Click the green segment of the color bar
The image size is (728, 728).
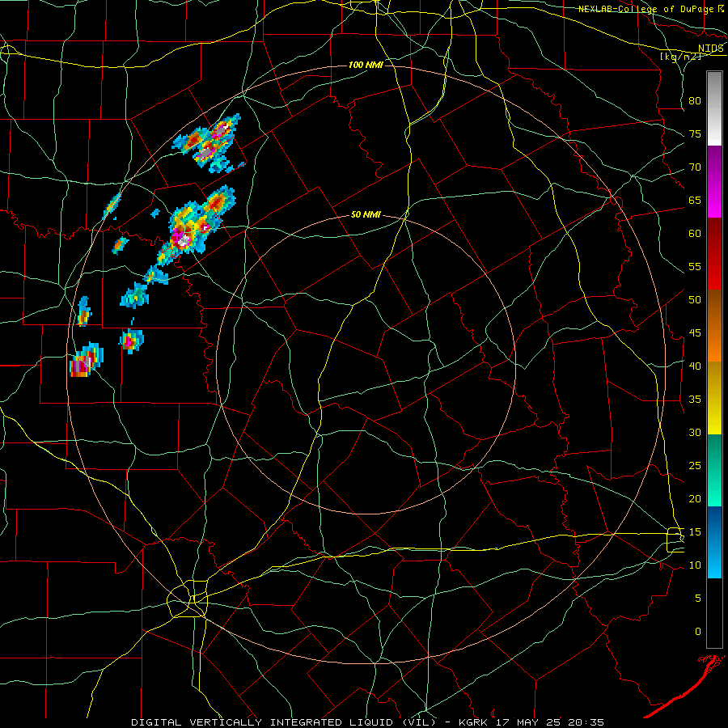[x=714, y=470]
